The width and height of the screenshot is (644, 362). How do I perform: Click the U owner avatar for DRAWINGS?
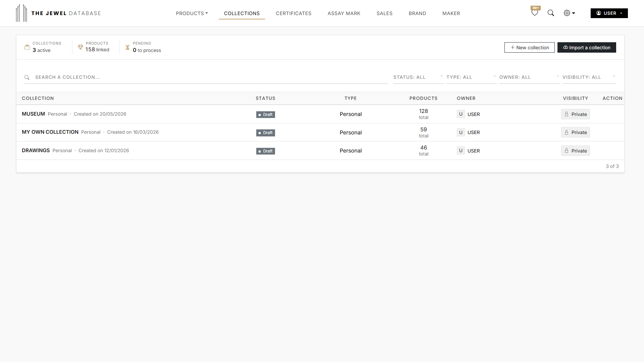[461, 150]
